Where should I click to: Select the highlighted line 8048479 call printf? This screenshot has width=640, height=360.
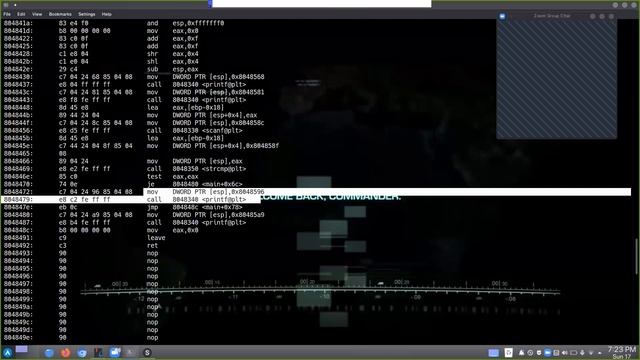tap(131, 200)
